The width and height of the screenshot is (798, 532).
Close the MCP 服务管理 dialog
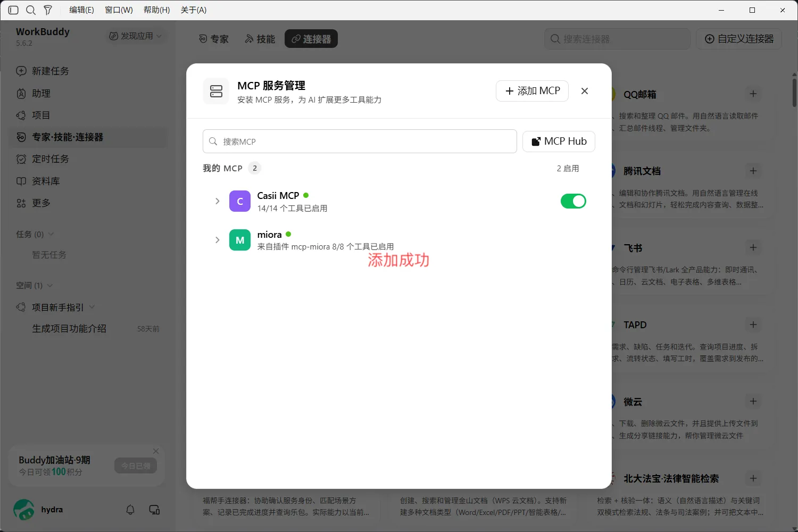tap(585, 91)
